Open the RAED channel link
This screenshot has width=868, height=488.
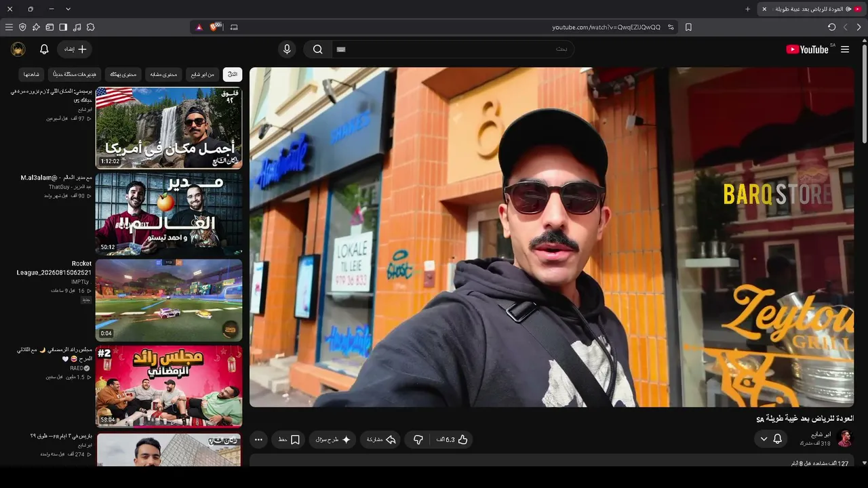click(80, 368)
